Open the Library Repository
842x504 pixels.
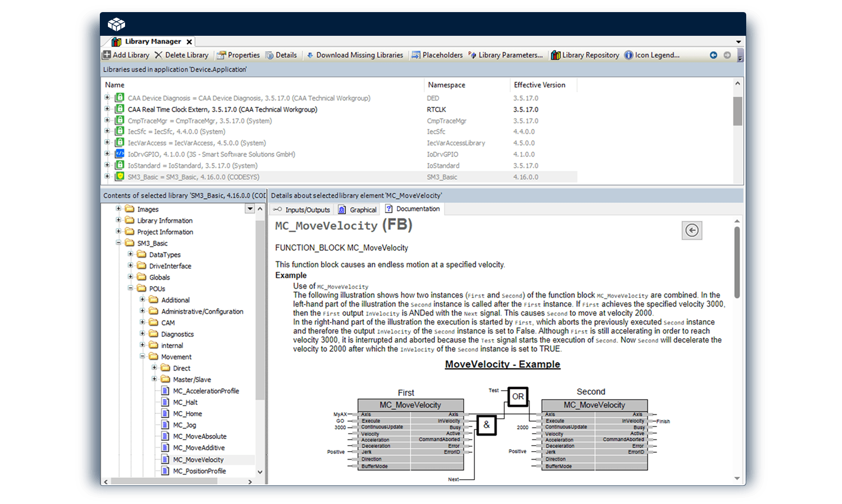click(x=585, y=55)
